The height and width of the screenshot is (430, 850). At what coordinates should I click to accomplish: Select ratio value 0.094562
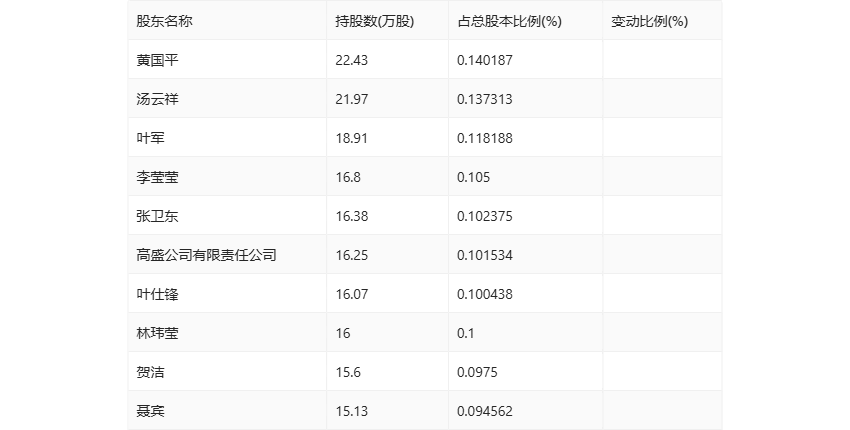click(485, 411)
